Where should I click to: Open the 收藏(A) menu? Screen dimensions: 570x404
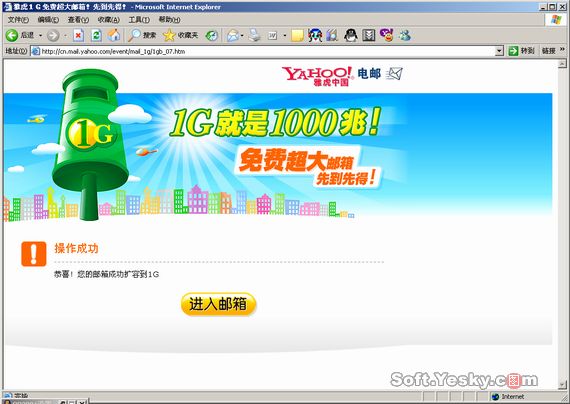coord(108,20)
